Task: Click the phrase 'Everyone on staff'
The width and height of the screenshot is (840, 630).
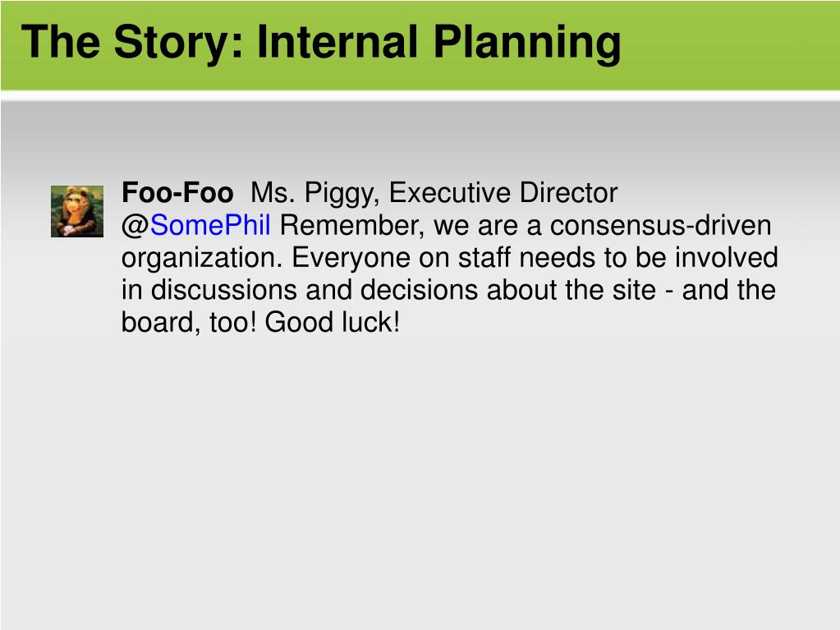Action: tap(402, 258)
